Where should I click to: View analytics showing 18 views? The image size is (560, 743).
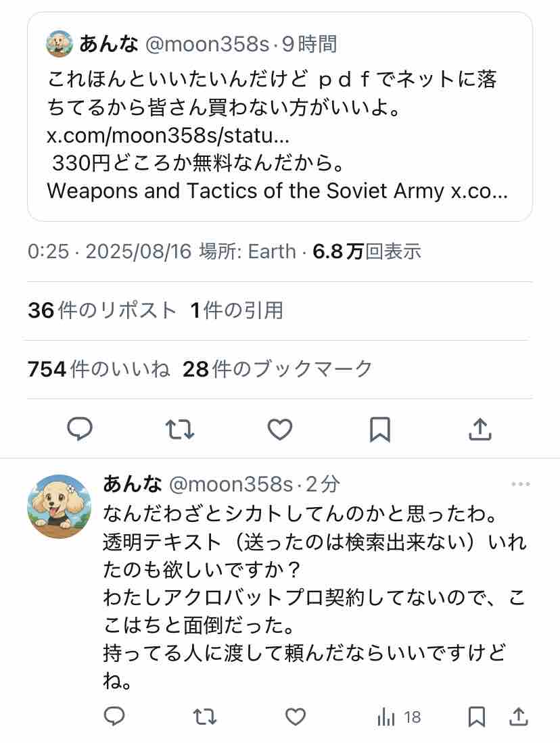(399, 717)
